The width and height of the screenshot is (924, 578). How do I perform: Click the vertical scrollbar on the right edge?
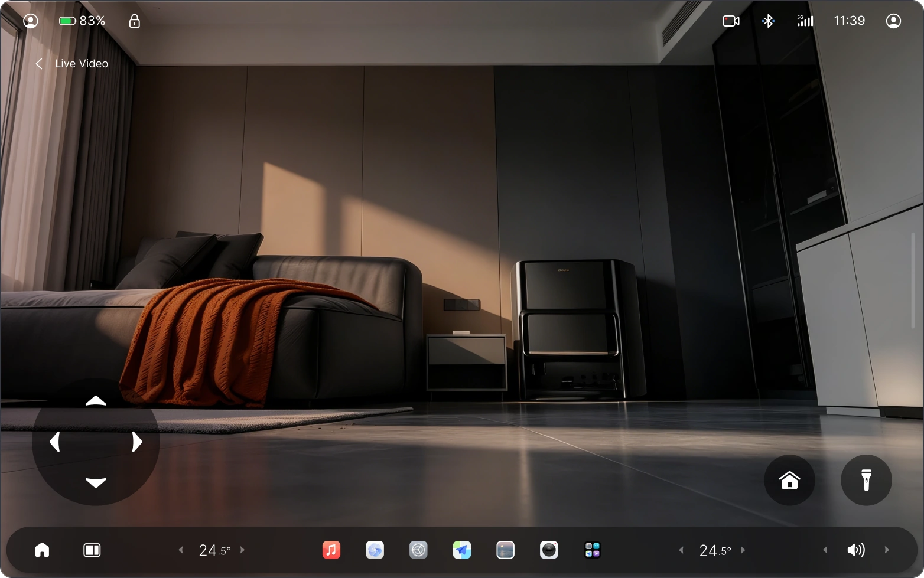pos(913,280)
